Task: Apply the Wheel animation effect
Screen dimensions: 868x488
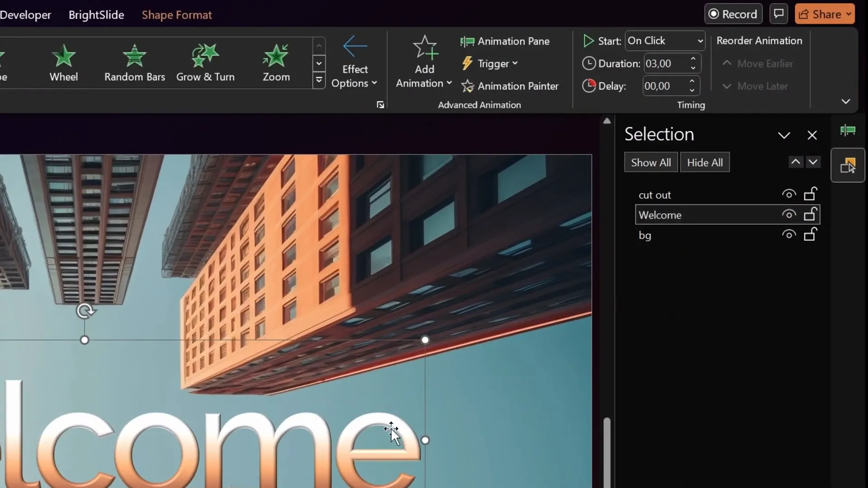Action: tap(64, 63)
